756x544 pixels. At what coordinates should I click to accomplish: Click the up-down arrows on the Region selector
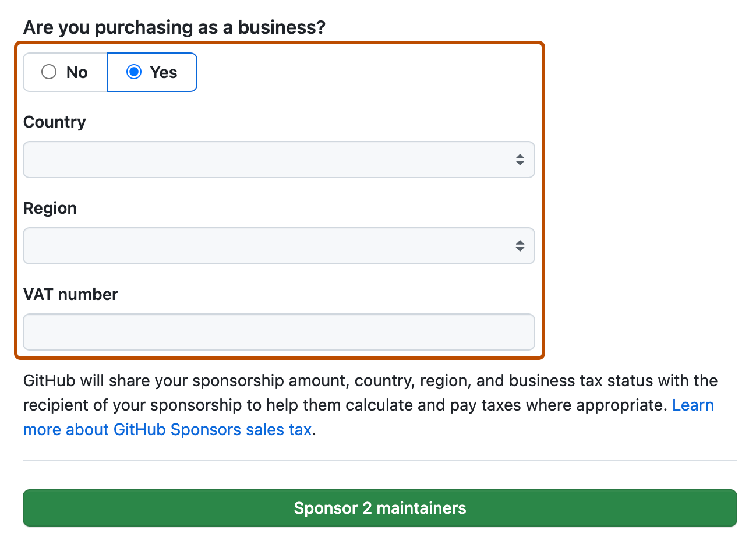click(x=520, y=245)
